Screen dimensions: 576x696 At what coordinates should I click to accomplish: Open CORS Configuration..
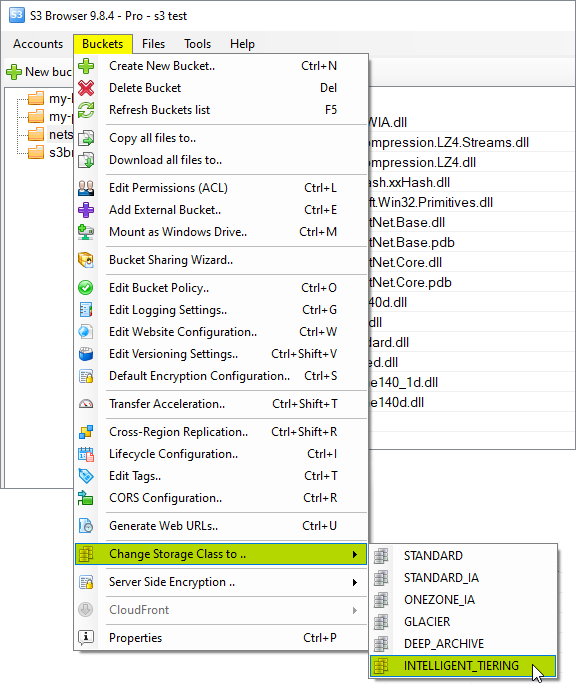click(221, 498)
